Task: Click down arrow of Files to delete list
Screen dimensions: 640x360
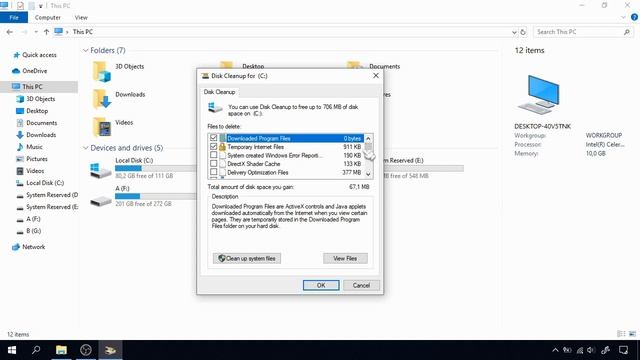Action: [x=368, y=174]
